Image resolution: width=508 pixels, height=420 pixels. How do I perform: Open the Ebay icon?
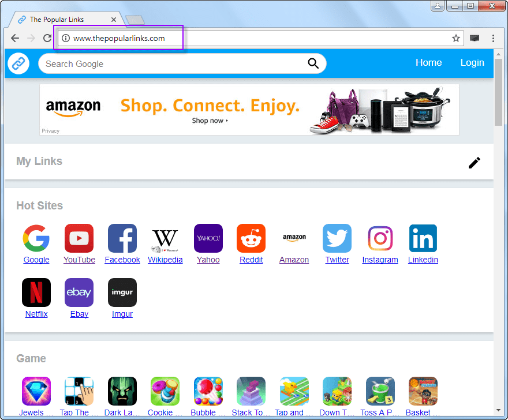(x=79, y=292)
